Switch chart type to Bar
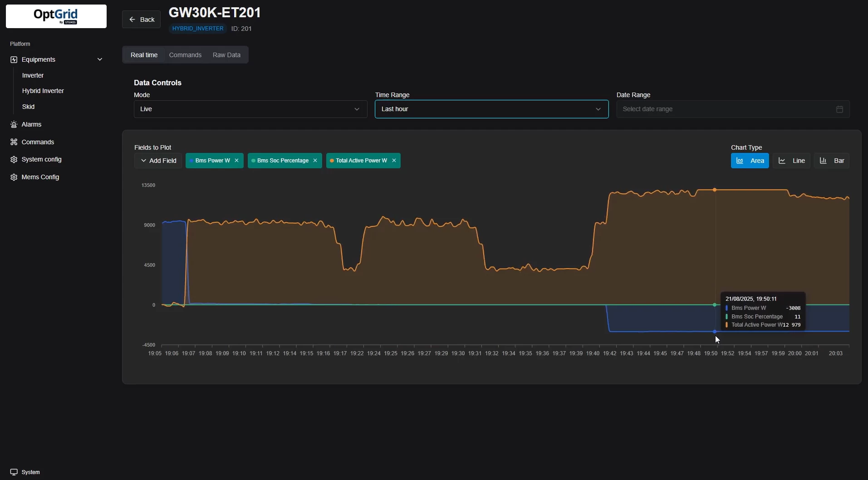 [832, 161]
